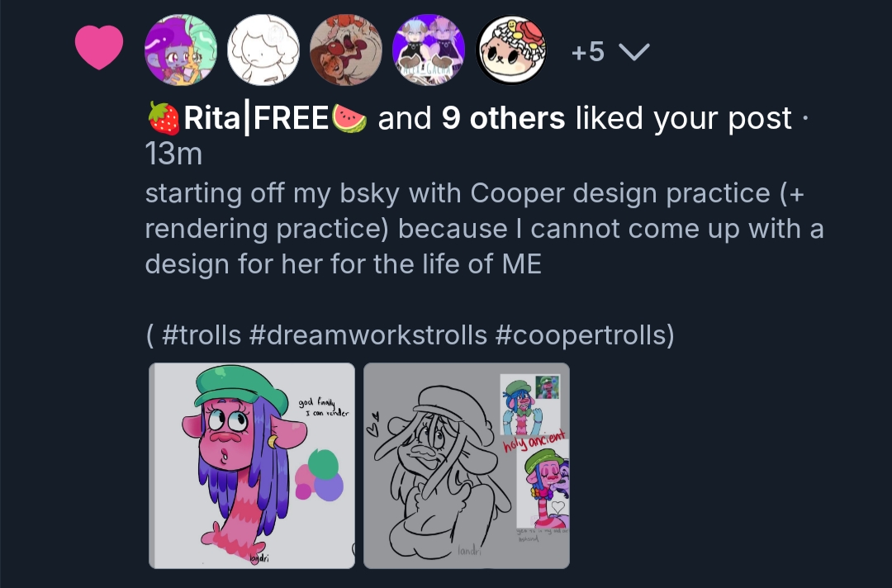View the colored Cooper drawing thumbnail

252,466
